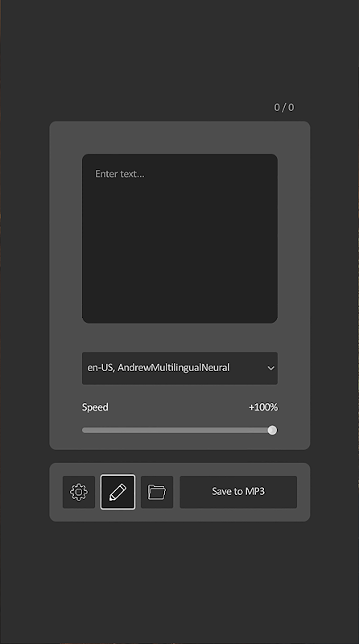Open the folder file-browse icon
This screenshot has width=359, height=644.
click(x=157, y=492)
